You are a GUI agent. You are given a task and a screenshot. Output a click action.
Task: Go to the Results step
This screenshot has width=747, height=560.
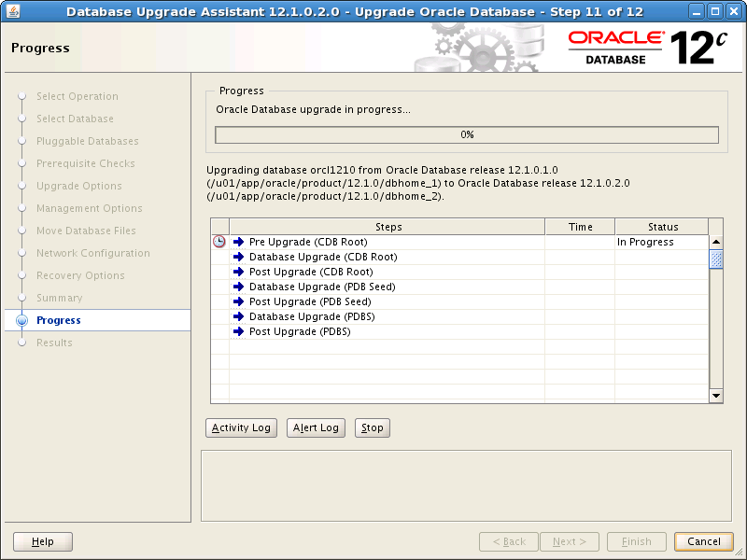[54, 343]
